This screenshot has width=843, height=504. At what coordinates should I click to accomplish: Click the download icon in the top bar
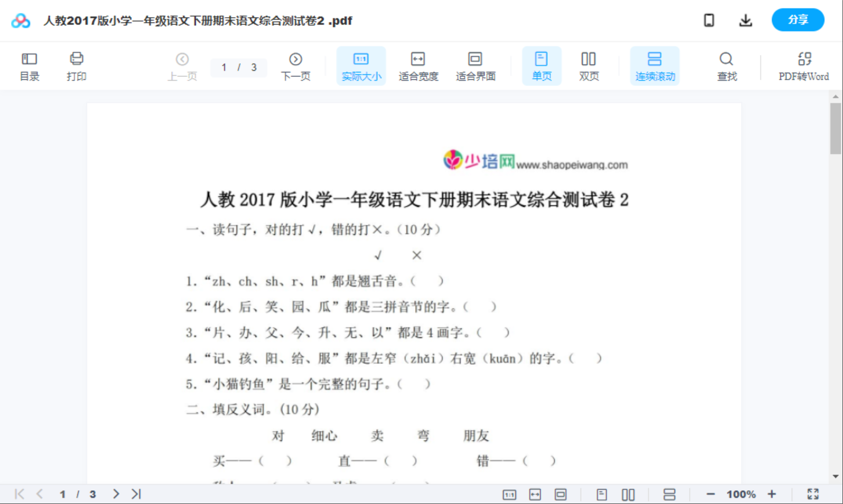[746, 20]
